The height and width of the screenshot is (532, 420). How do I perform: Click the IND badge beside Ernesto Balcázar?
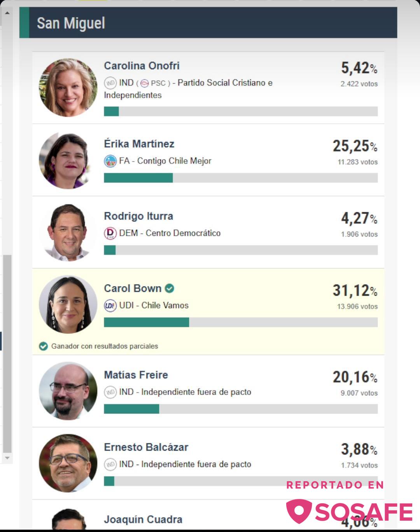pyautogui.click(x=110, y=464)
